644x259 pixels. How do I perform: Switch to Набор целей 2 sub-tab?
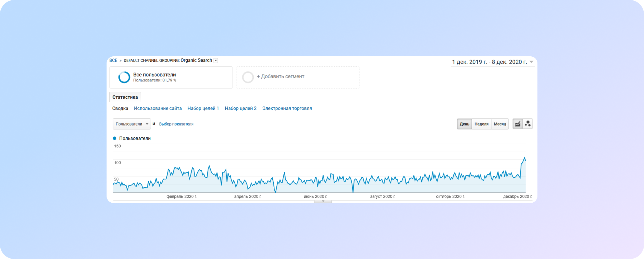point(241,108)
